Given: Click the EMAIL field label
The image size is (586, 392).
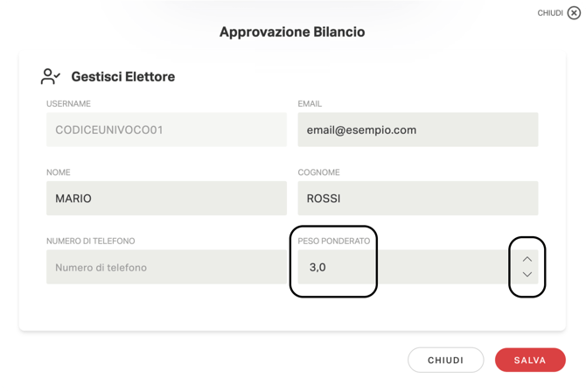Looking at the screenshot, I should tap(310, 104).
